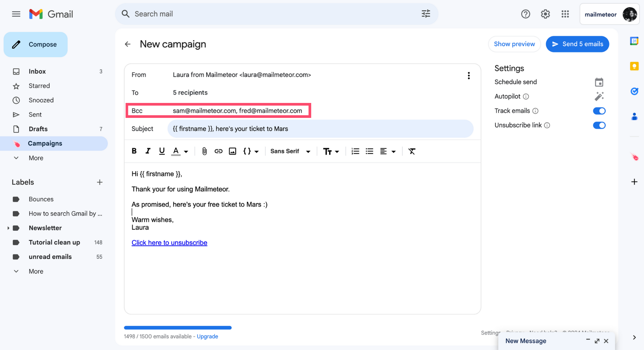Screen dimensions: 644x350
Task: Click the Send 5 emails button
Action: pos(577,44)
